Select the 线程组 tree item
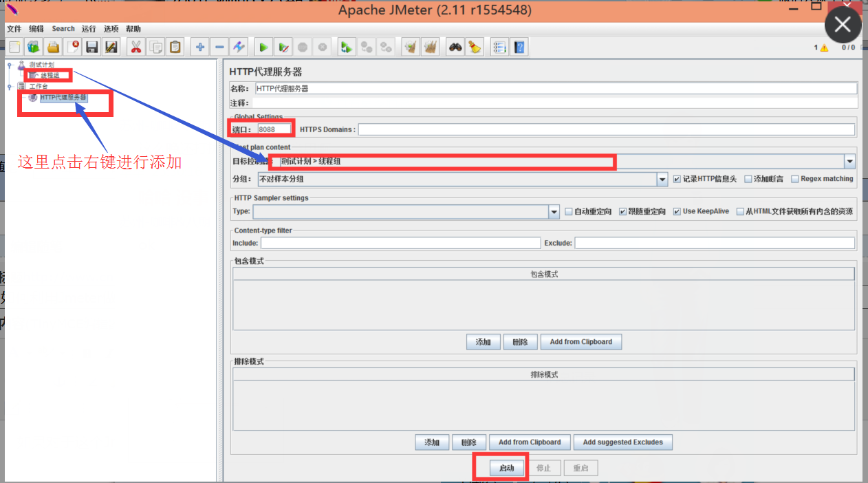The image size is (868, 483). point(50,76)
